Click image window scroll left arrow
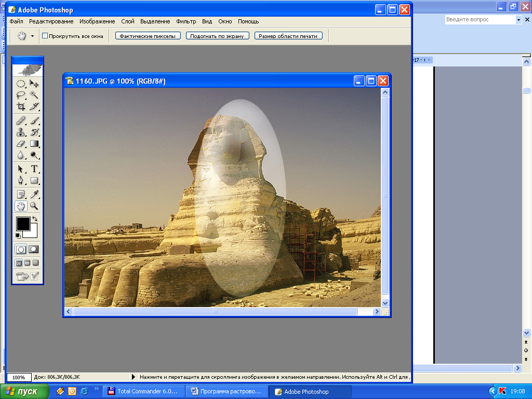 (69, 311)
